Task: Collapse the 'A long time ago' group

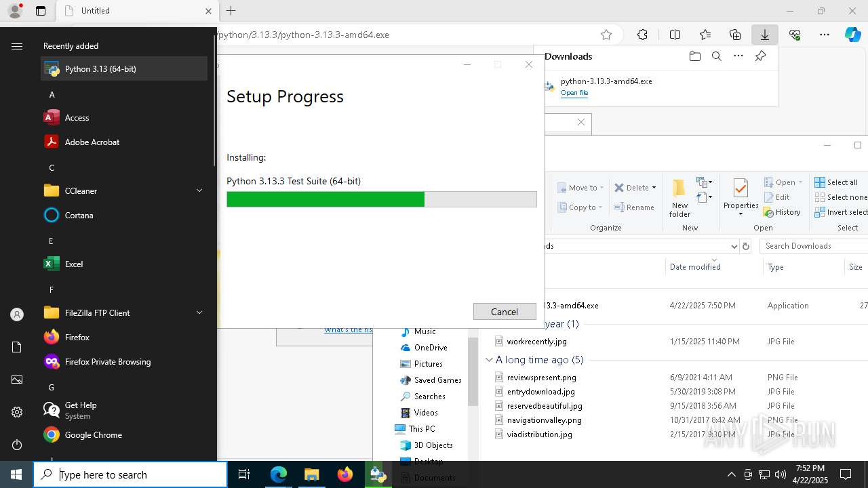Action: pos(489,360)
